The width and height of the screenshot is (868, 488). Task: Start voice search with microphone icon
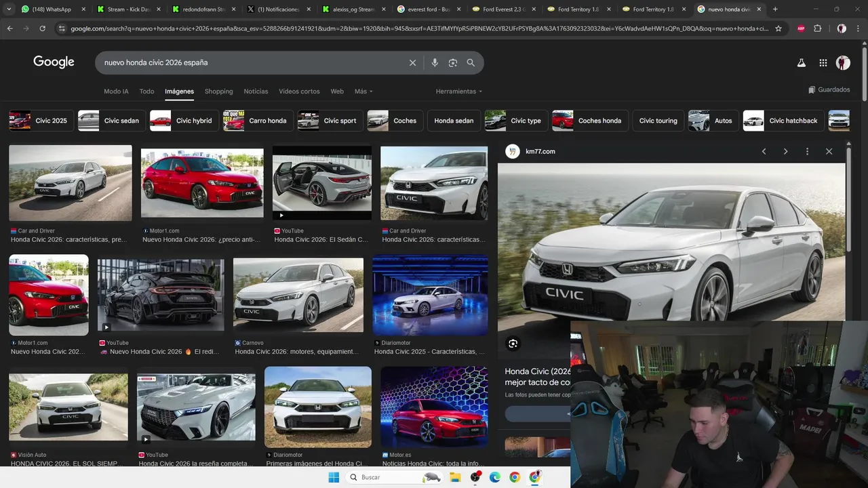[x=435, y=62]
